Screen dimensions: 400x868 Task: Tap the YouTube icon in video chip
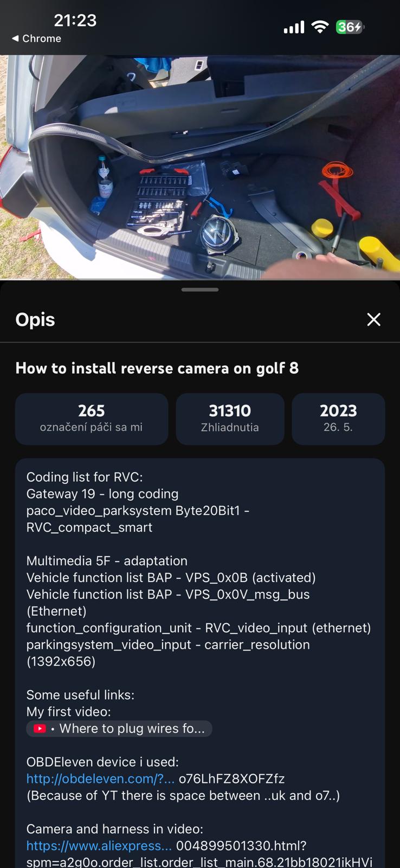point(40,729)
